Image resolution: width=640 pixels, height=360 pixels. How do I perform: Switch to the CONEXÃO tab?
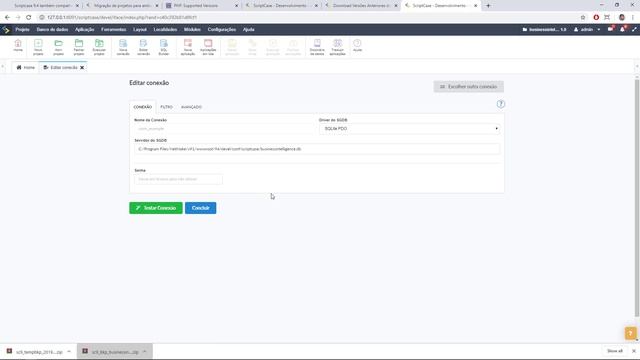[x=142, y=107]
